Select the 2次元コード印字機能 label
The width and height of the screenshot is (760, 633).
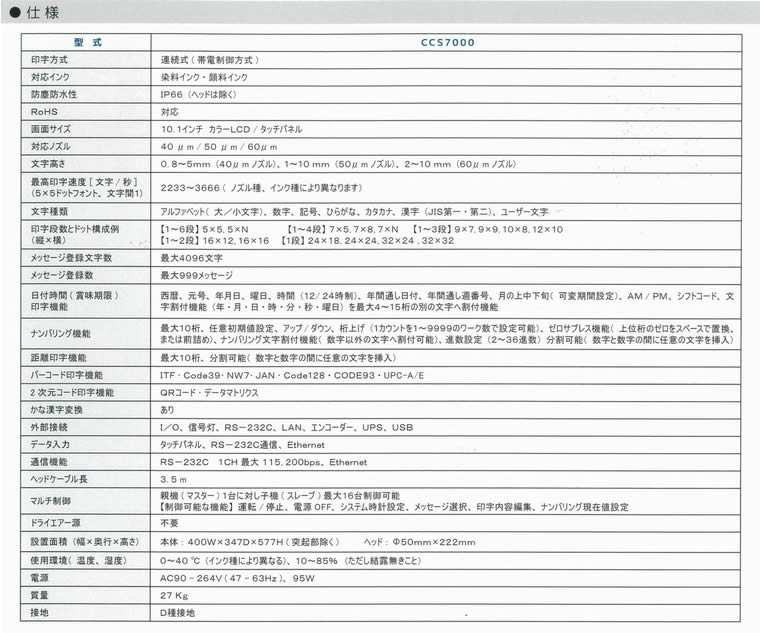(72, 392)
